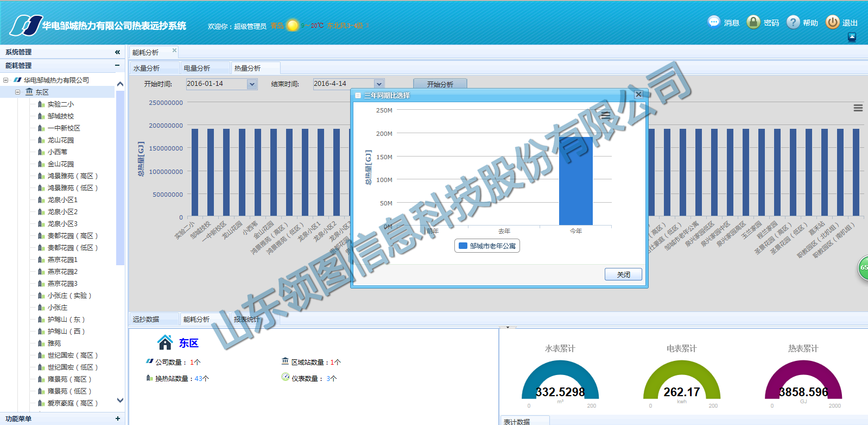Collapse the 东区 tree node

[x=17, y=92]
